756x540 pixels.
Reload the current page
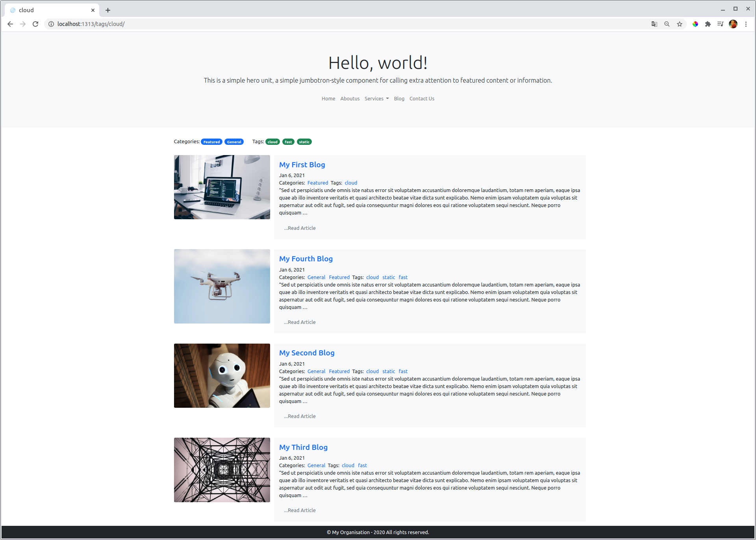pos(35,24)
